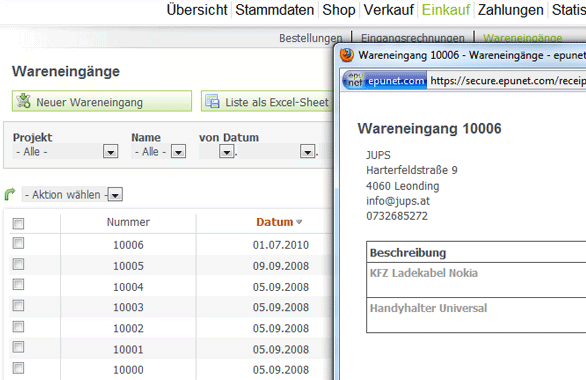Viewport: 586px width, 380px height.
Task: Check the box for row 10001
Action: pyautogui.click(x=18, y=347)
